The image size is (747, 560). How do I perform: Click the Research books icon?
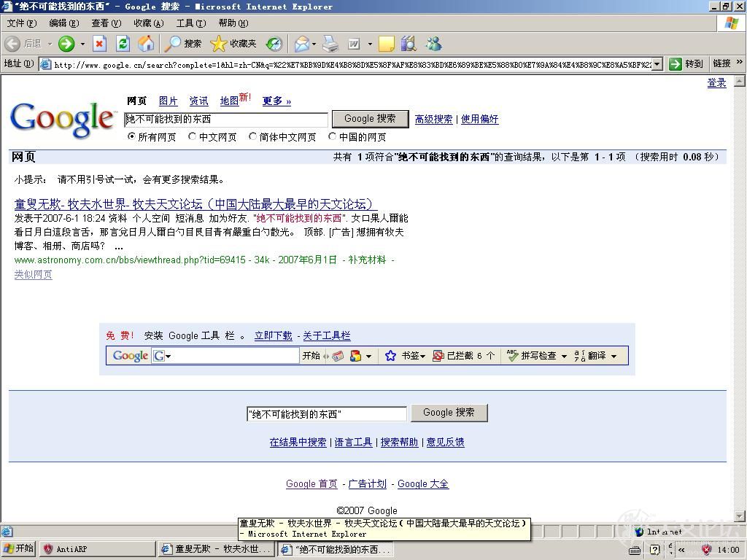[409, 44]
